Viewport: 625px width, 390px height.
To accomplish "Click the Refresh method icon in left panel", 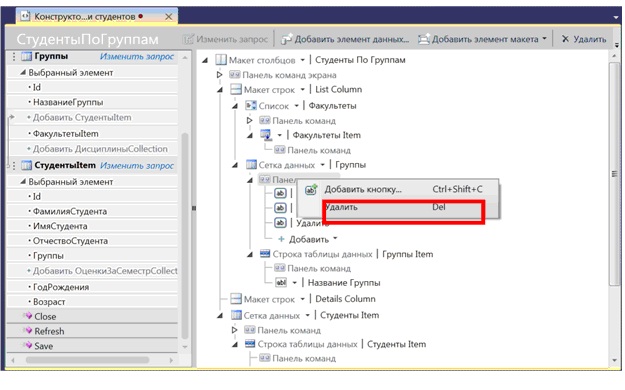I will pyautogui.click(x=28, y=331).
